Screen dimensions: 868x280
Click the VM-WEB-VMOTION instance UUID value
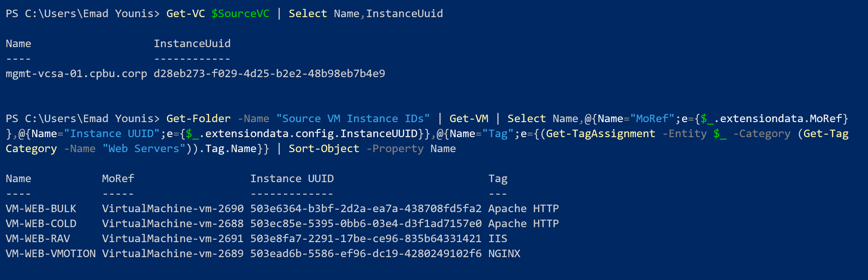tap(366, 254)
